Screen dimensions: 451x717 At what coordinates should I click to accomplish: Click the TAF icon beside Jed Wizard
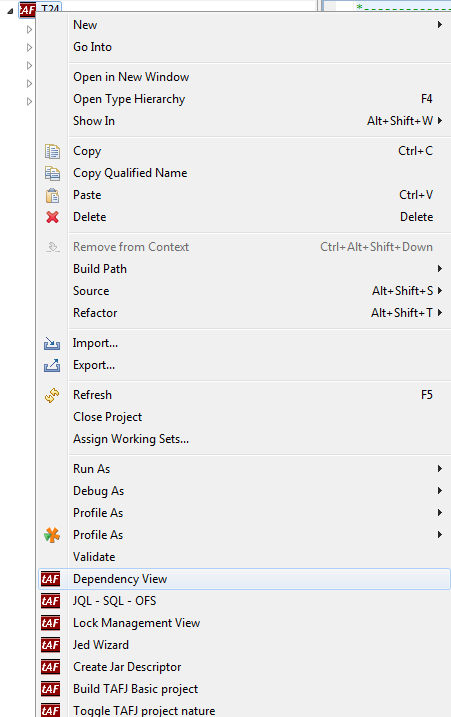coord(50,645)
